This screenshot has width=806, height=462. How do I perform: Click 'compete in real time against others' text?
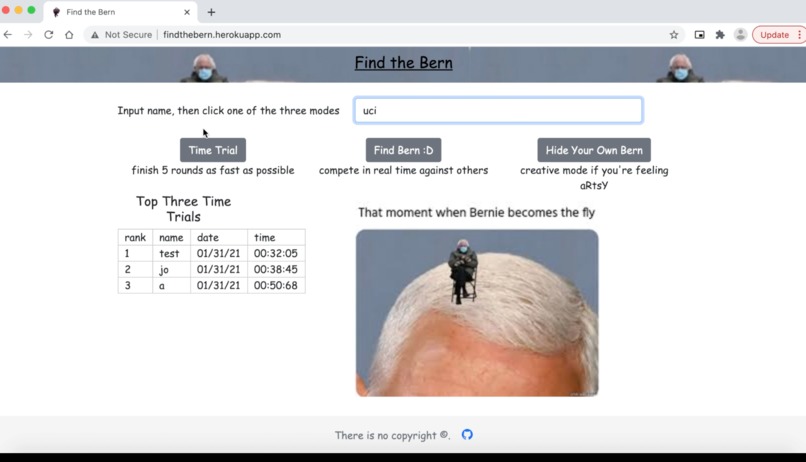point(404,170)
